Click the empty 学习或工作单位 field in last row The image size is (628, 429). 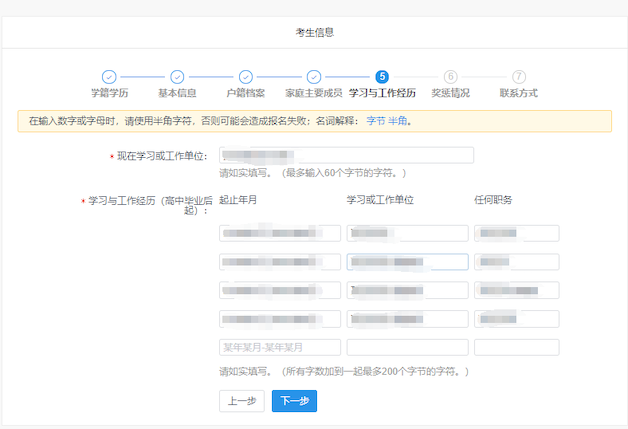point(407,348)
